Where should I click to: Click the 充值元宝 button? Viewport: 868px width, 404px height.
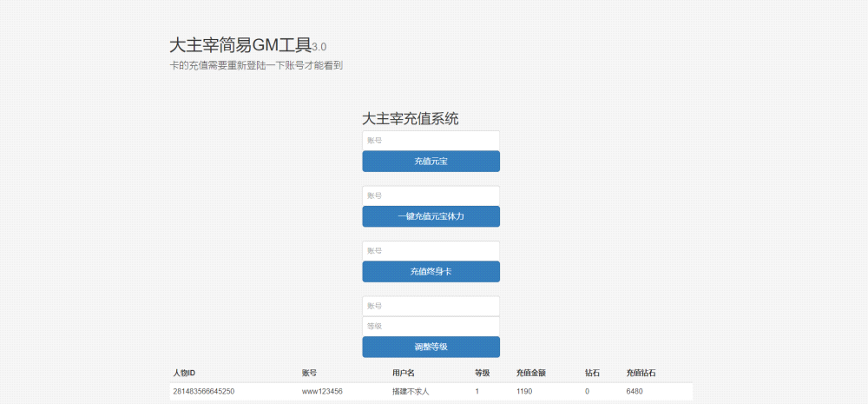coord(431,162)
